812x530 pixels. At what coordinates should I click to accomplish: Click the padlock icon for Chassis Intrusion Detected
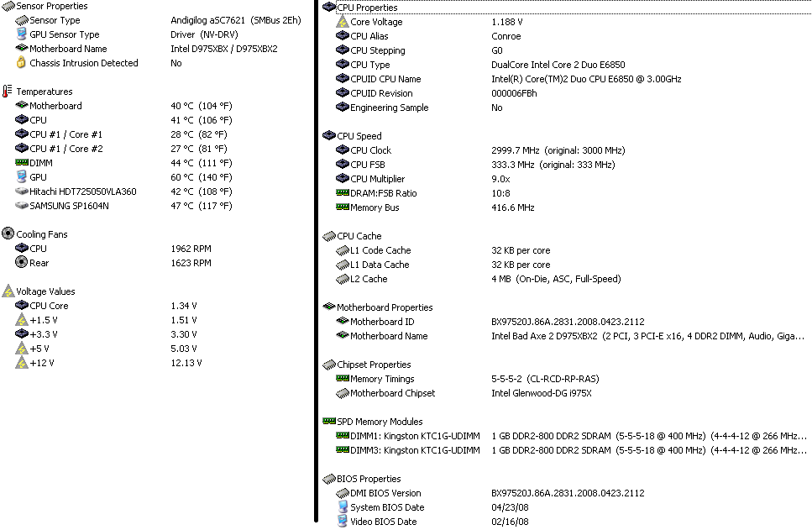21,63
